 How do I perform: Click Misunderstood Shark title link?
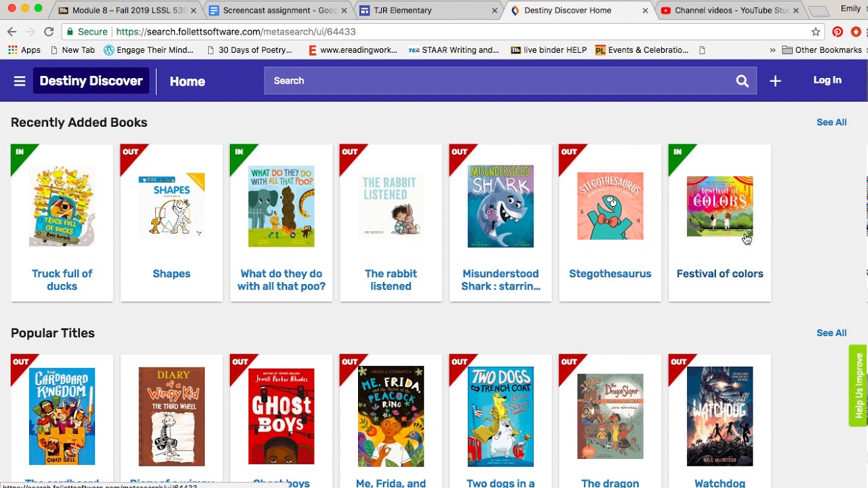[500, 280]
